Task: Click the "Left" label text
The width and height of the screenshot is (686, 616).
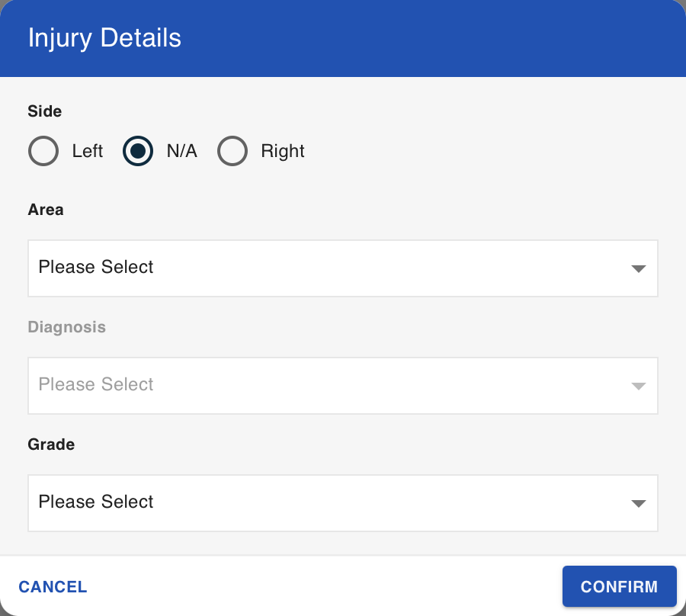Action: tap(88, 151)
